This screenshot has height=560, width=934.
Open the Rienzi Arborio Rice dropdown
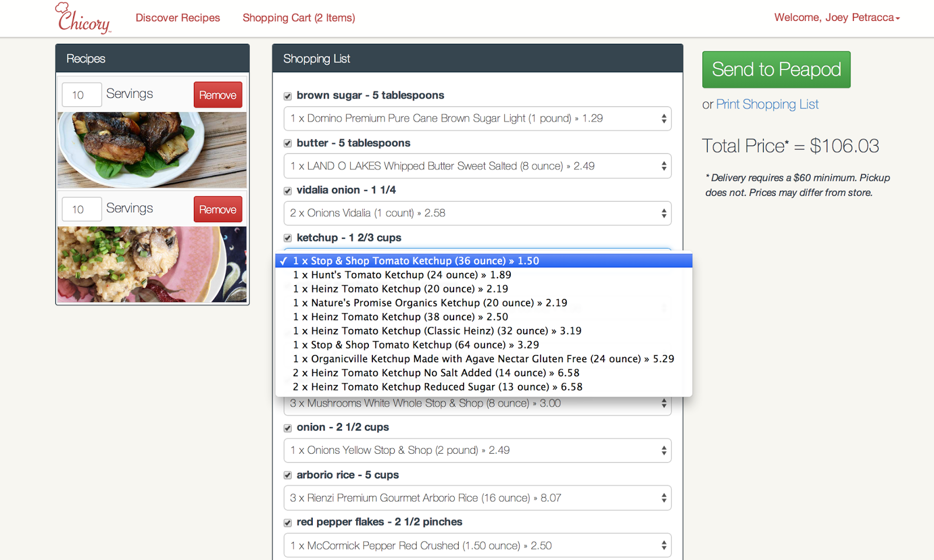tap(478, 498)
